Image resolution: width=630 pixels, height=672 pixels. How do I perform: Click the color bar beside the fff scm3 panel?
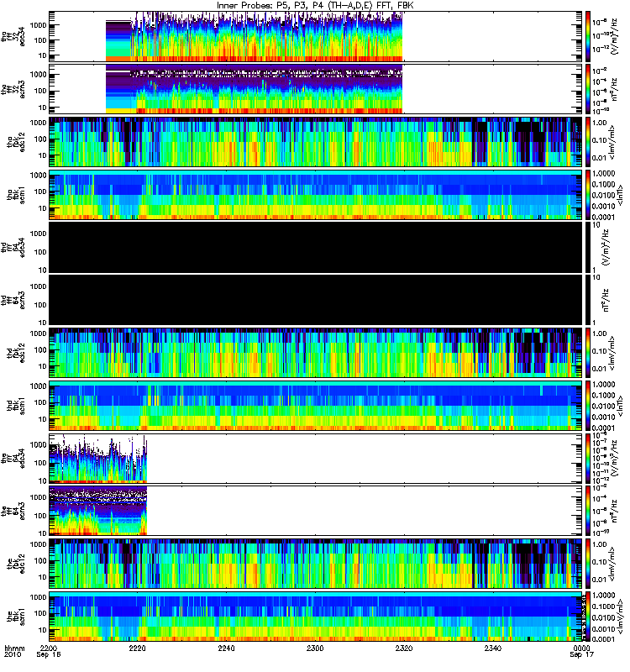click(x=588, y=511)
